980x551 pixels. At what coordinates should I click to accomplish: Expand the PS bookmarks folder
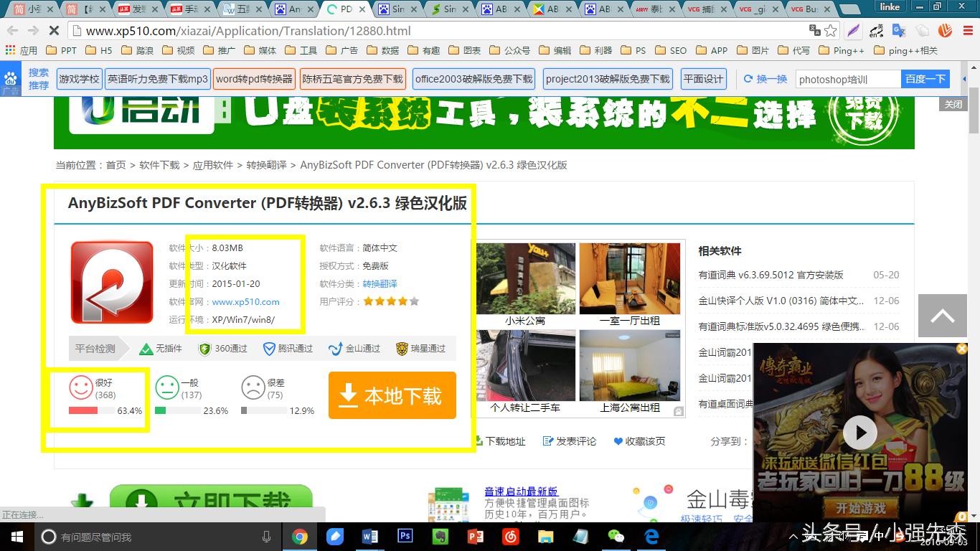633,51
